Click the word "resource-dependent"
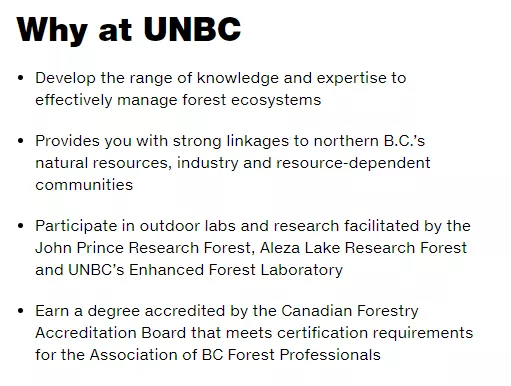Screen dimensions: 511x386 coord(353,163)
